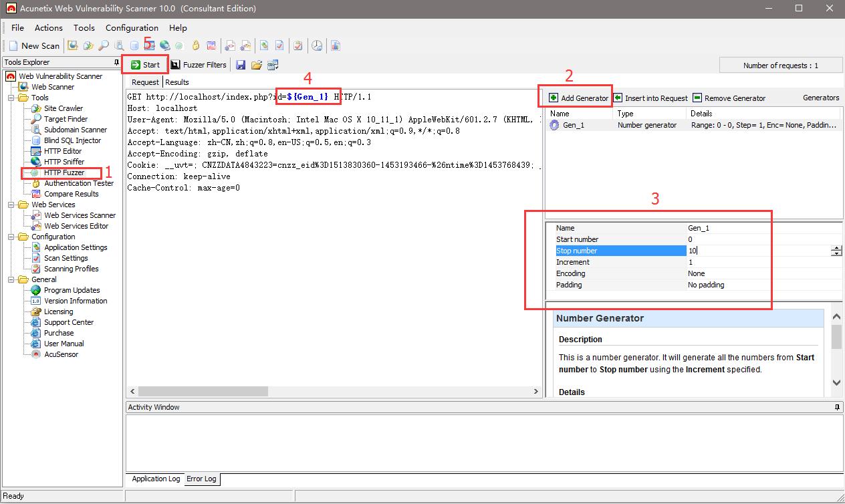
Task: Select the Gen_1 generator row icon
Action: pyautogui.click(x=554, y=125)
